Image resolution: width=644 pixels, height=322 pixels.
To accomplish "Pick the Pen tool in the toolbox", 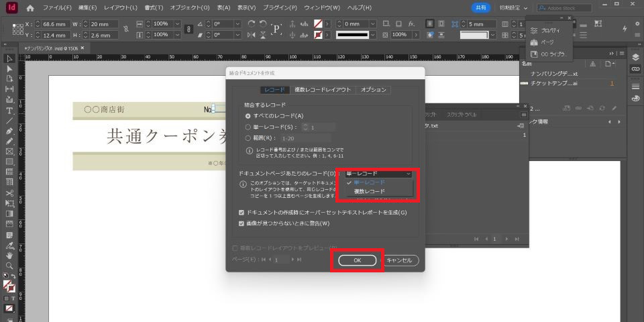I will 9,131.
